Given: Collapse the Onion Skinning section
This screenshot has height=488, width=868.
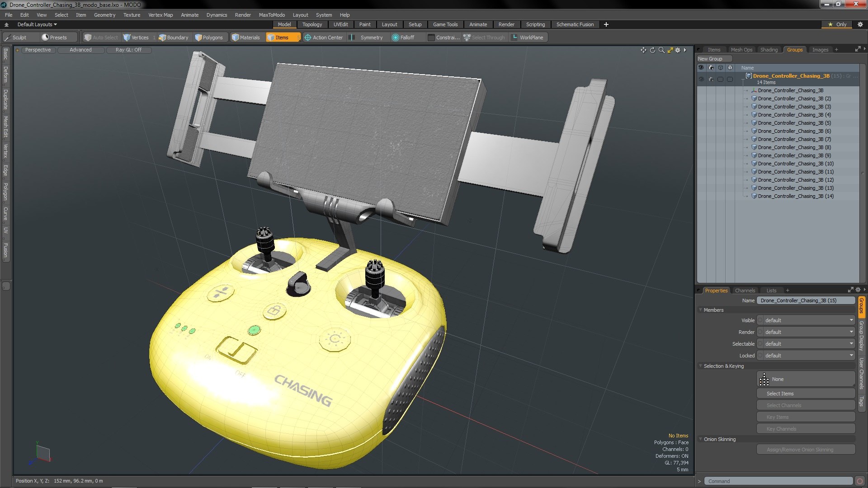Looking at the screenshot, I should [x=701, y=439].
